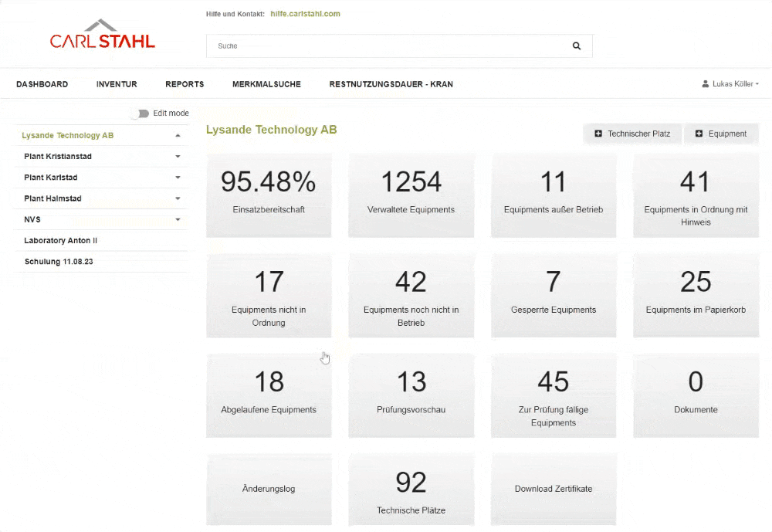The height and width of the screenshot is (532, 772).
Task: Click the user profile icon
Action: point(706,84)
